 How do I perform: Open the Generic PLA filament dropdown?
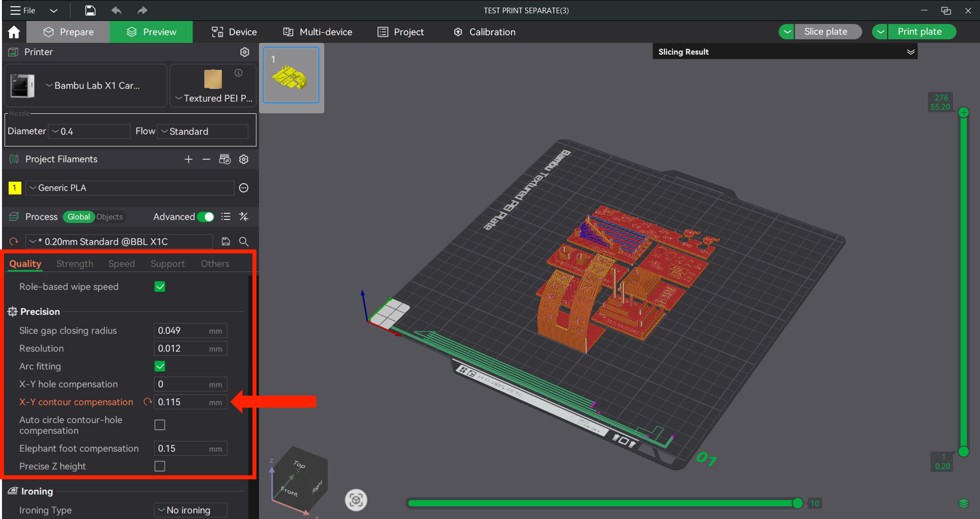click(x=129, y=188)
